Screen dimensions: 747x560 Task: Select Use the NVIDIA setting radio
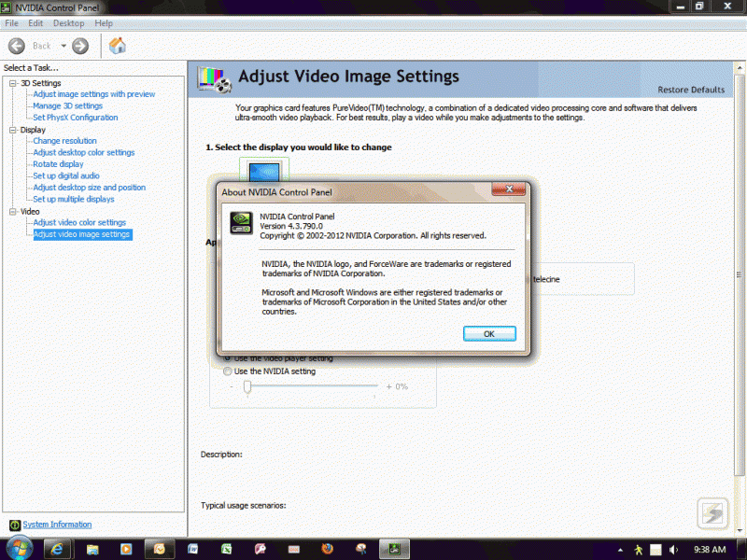228,371
